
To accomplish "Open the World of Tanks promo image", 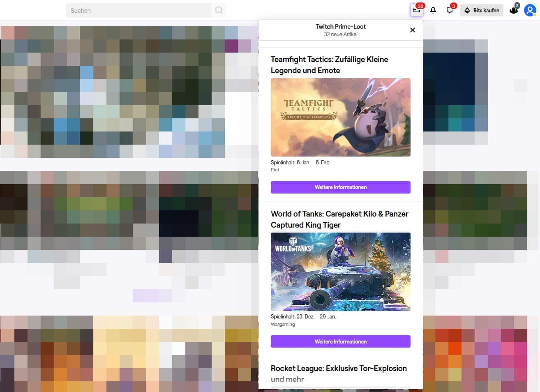I will coord(340,272).
